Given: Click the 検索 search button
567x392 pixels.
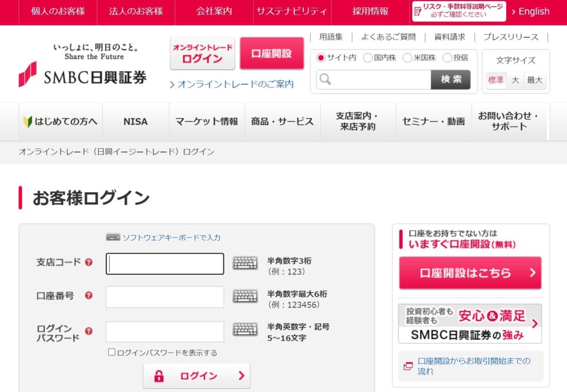Looking at the screenshot, I should (451, 80).
